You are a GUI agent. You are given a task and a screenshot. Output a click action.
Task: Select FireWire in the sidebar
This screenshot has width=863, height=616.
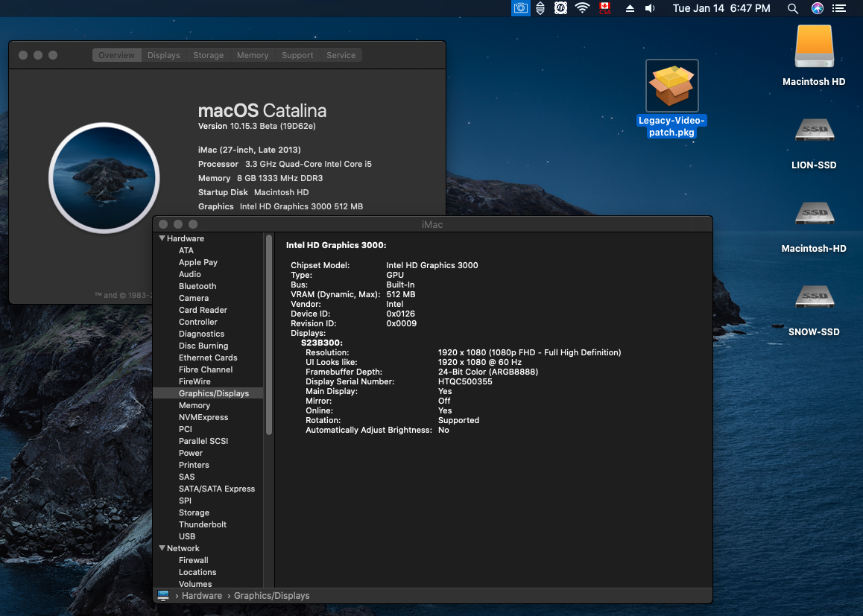click(195, 381)
